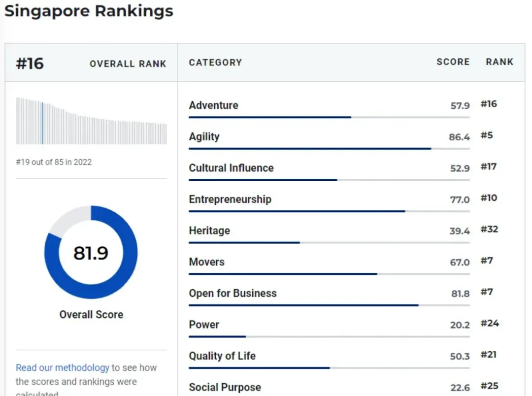The image size is (532, 396).
Task: Open the Entrepreneurship category
Action: click(230, 199)
